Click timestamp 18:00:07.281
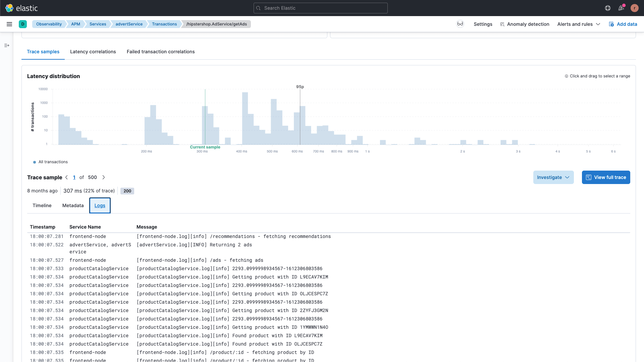The image size is (644, 362). (x=47, y=236)
